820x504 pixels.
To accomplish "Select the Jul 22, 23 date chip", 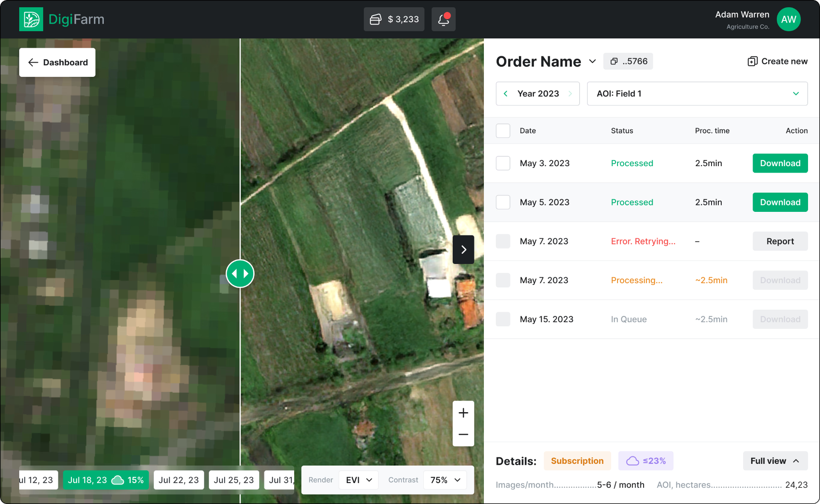I will point(179,480).
